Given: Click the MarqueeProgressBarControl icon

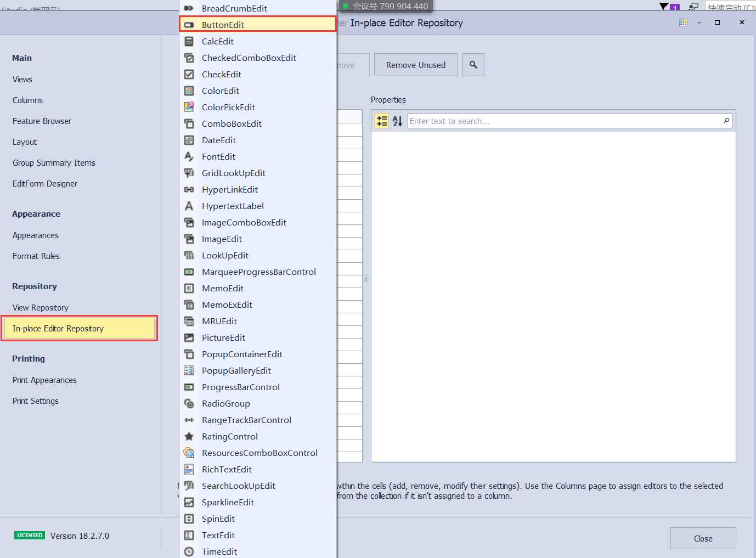Looking at the screenshot, I should click(x=189, y=272).
